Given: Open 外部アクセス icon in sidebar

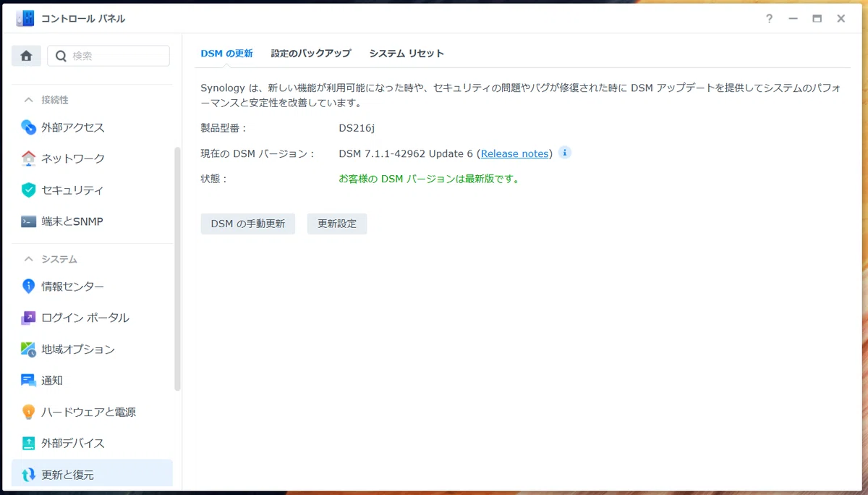Looking at the screenshot, I should point(28,127).
